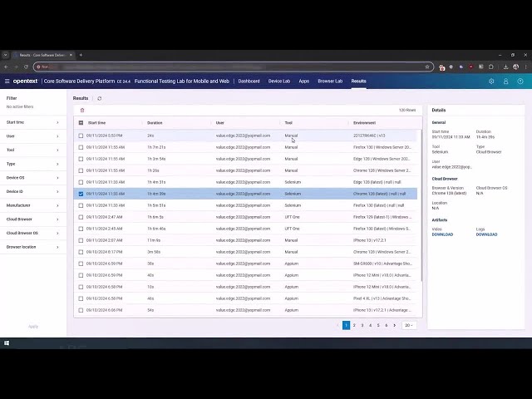Expand the Browser location filter
Image resolution: width=532 pixels, height=399 pixels.
point(33,247)
